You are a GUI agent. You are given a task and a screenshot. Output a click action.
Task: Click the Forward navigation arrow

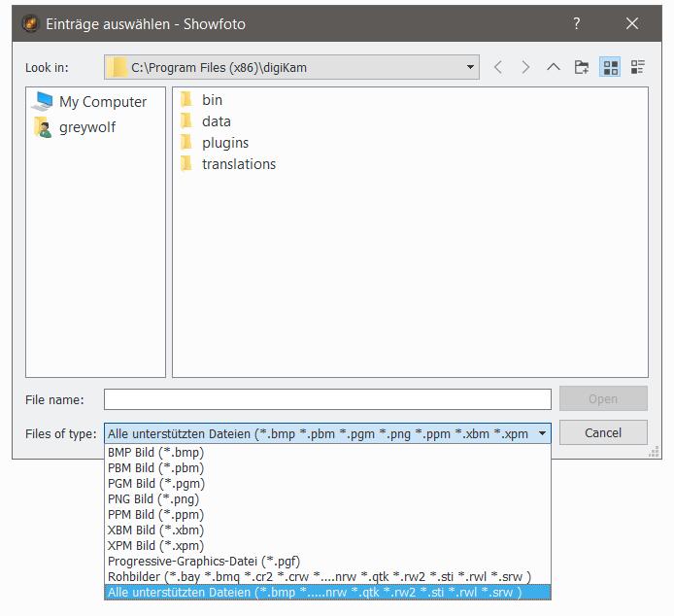[525, 67]
